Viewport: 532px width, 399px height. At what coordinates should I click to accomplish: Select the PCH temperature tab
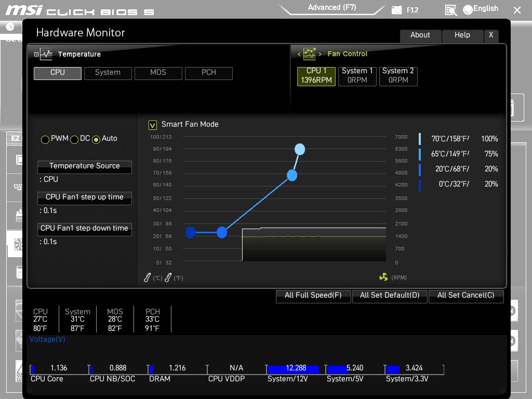[x=209, y=73]
